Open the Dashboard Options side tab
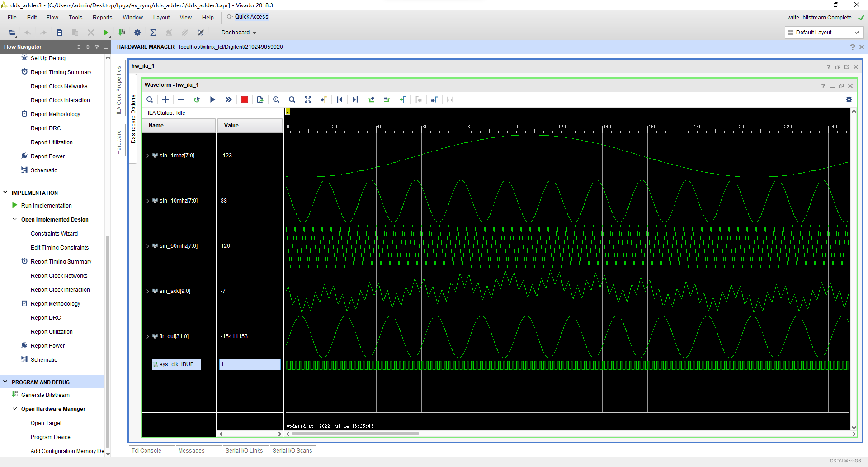 point(133,118)
